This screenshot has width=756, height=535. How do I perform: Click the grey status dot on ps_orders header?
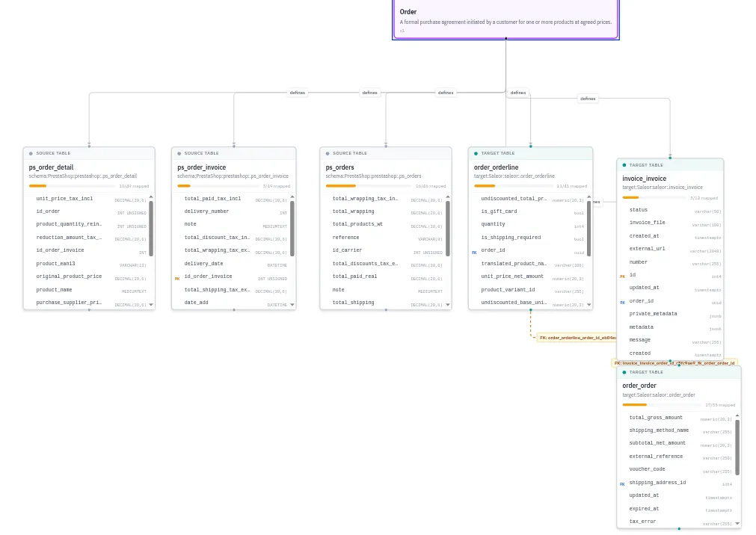pyautogui.click(x=328, y=153)
